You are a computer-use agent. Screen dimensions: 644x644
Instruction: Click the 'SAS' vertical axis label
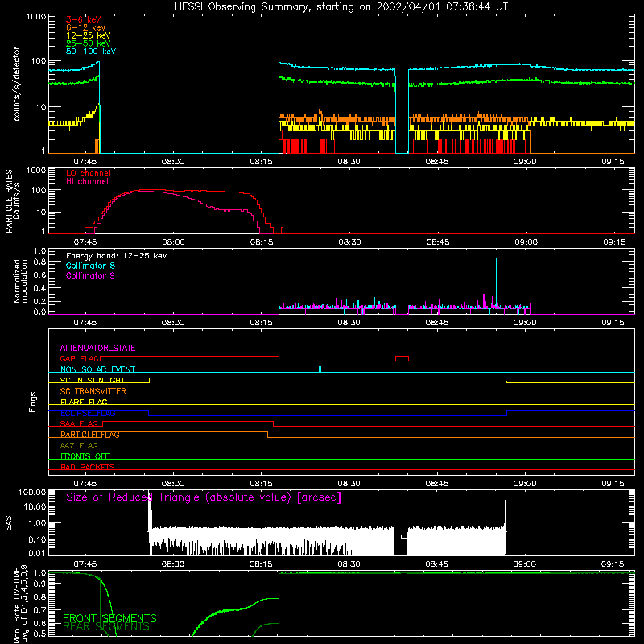coord(9,523)
